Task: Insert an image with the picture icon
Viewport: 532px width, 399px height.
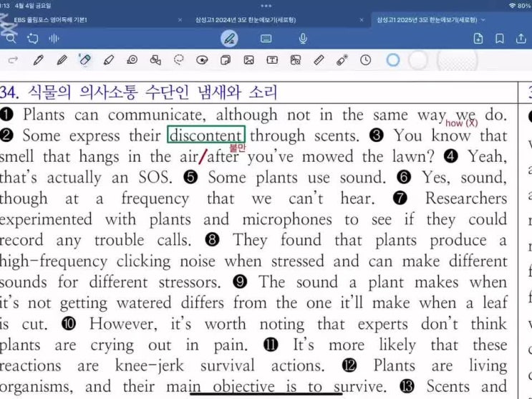Action: coord(248,60)
